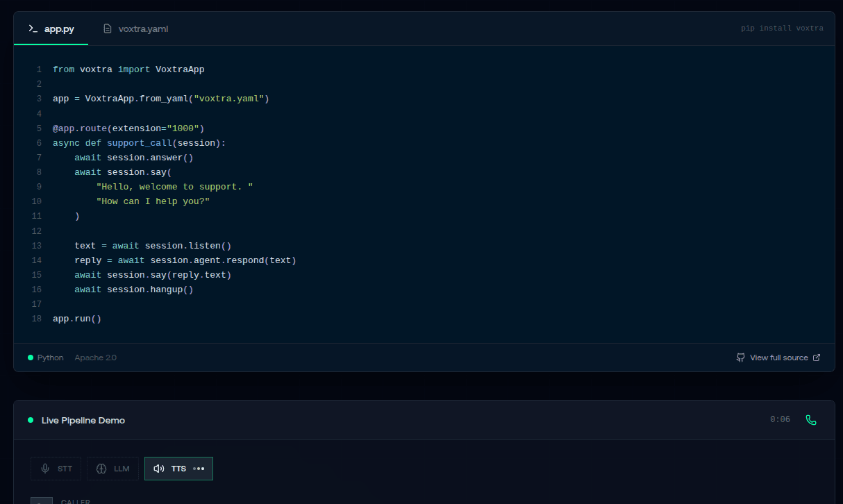
Task: Select the STT pipeline stage button
Action: (x=56, y=469)
